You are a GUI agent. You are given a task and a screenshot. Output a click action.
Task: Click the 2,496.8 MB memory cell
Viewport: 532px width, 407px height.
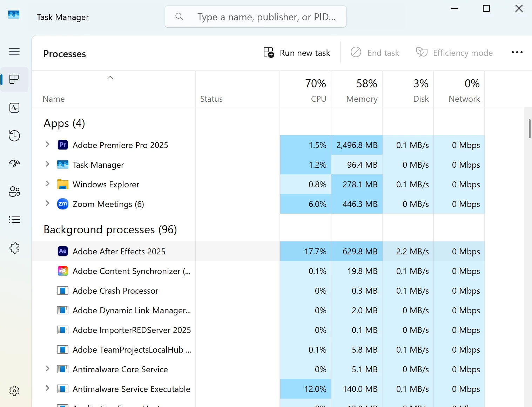357,145
